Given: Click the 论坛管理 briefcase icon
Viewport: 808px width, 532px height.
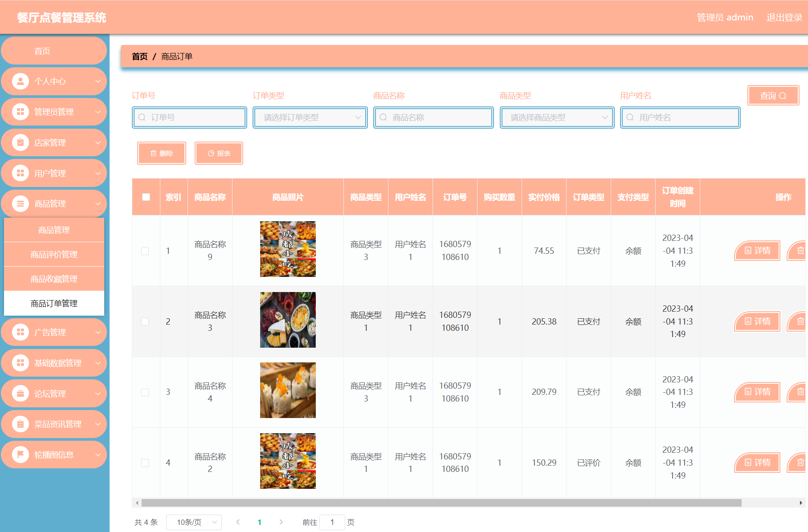Looking at the screenshot, I should tap(20, 394).
